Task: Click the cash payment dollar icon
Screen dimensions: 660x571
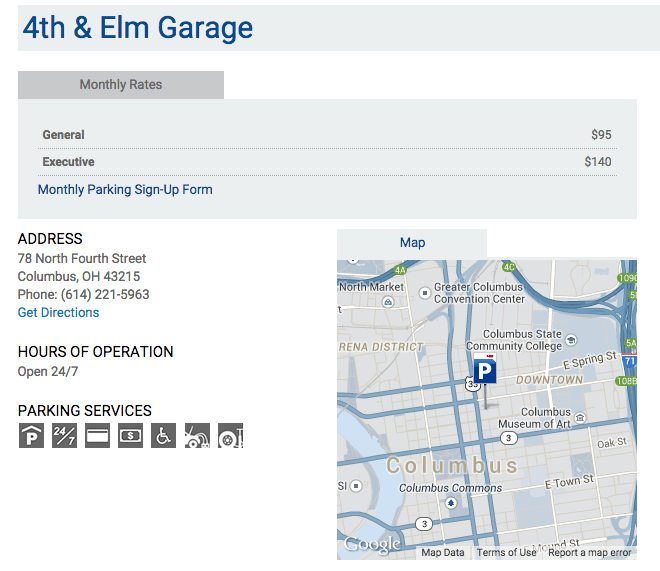Action: point(130,436)
